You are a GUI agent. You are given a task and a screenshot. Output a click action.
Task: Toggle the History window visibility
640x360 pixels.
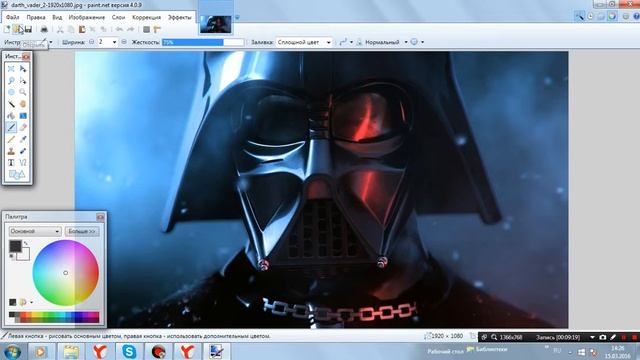(x=591, y=16)
